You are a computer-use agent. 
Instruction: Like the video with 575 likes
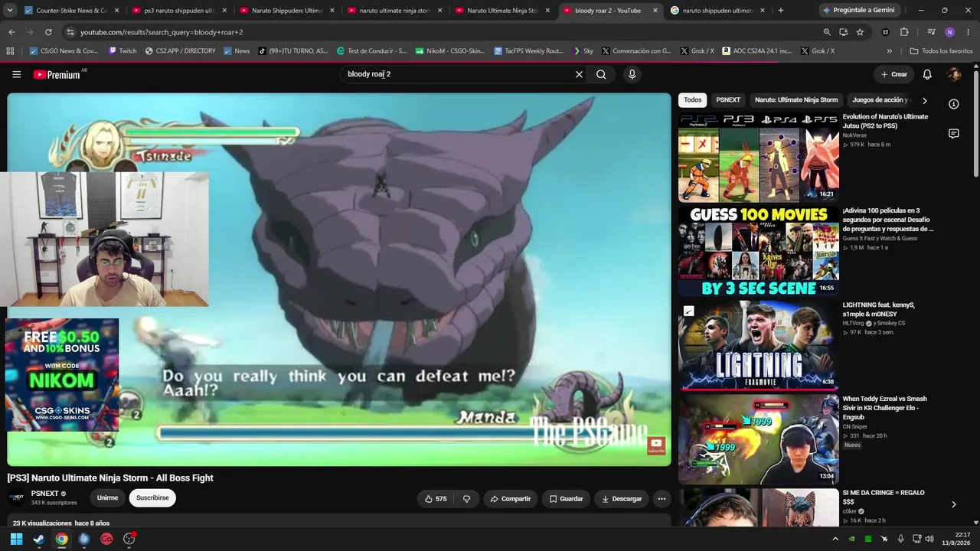(435, 499)
